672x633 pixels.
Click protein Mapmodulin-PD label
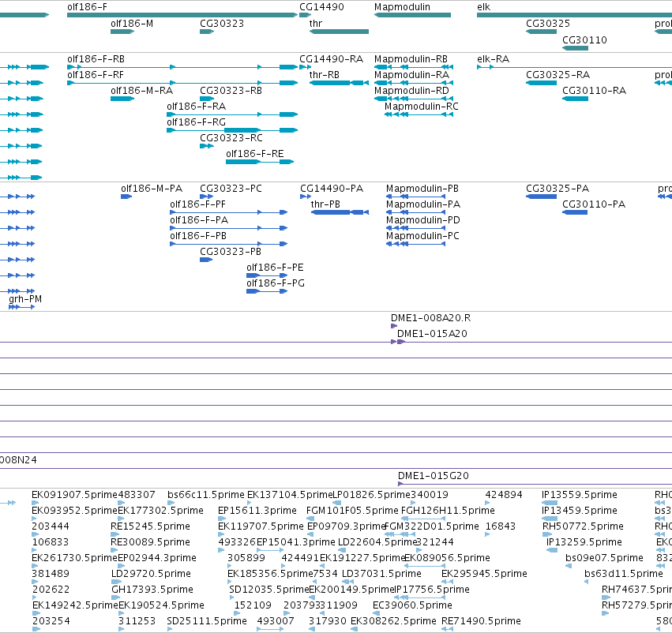(x=423, y=220)
